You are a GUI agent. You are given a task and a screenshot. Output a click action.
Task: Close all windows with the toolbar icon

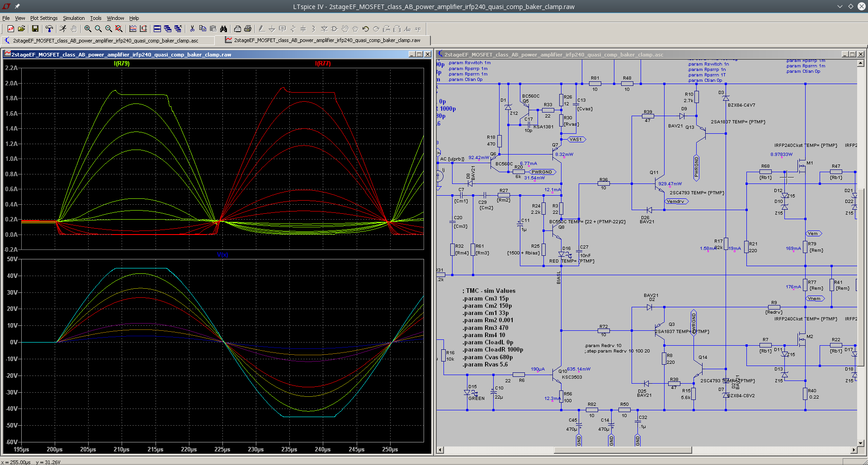[178, 29]
